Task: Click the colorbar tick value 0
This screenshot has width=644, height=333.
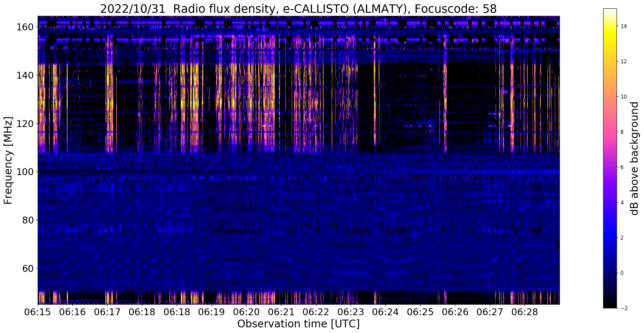Action: [x=622, y=273]
